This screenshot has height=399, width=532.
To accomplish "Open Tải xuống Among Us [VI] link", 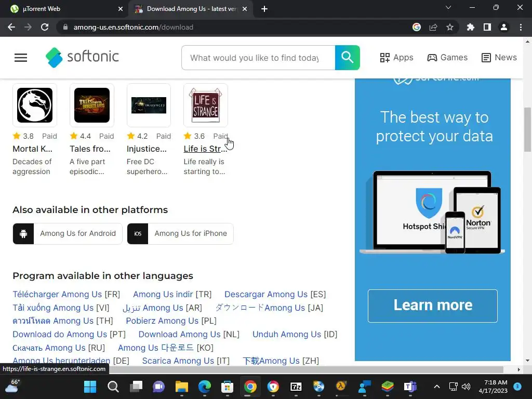I will [61, 308].
